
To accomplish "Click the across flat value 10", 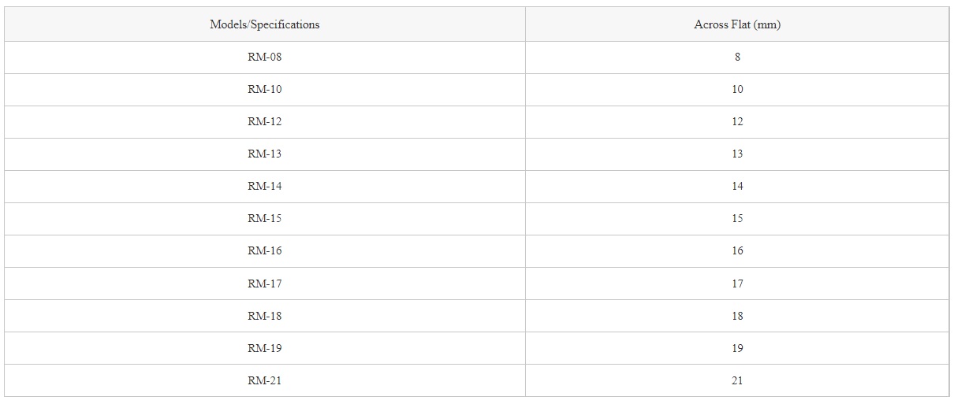I will (737, 90).
